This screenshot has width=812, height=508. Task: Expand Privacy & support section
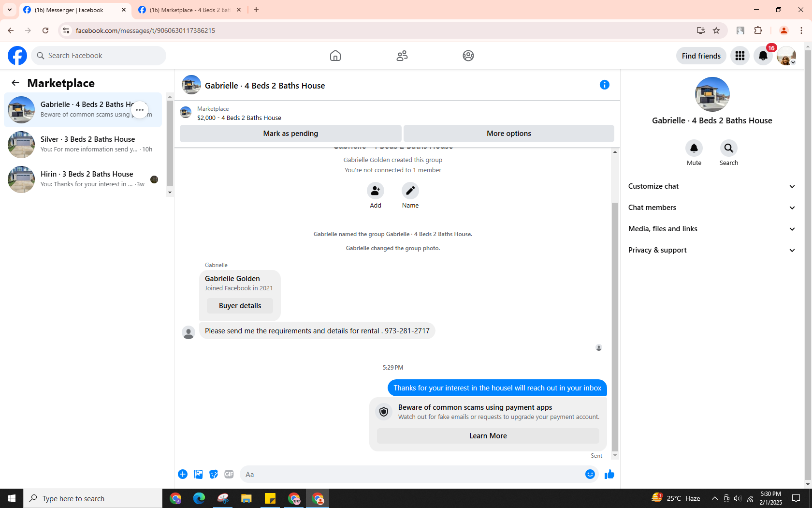point(711,250)
